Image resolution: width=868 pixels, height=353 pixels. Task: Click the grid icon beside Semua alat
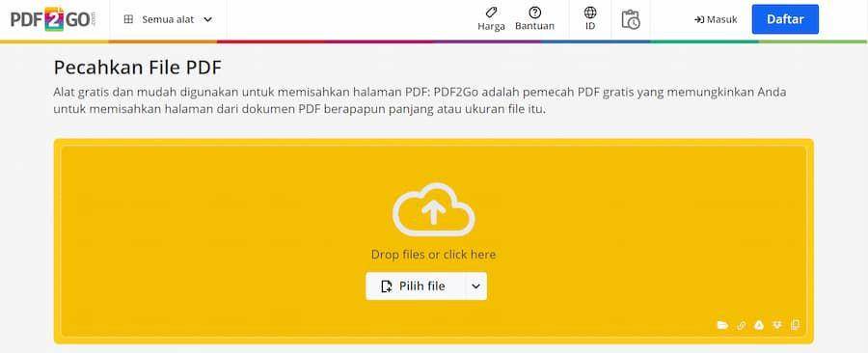(128, 19)
